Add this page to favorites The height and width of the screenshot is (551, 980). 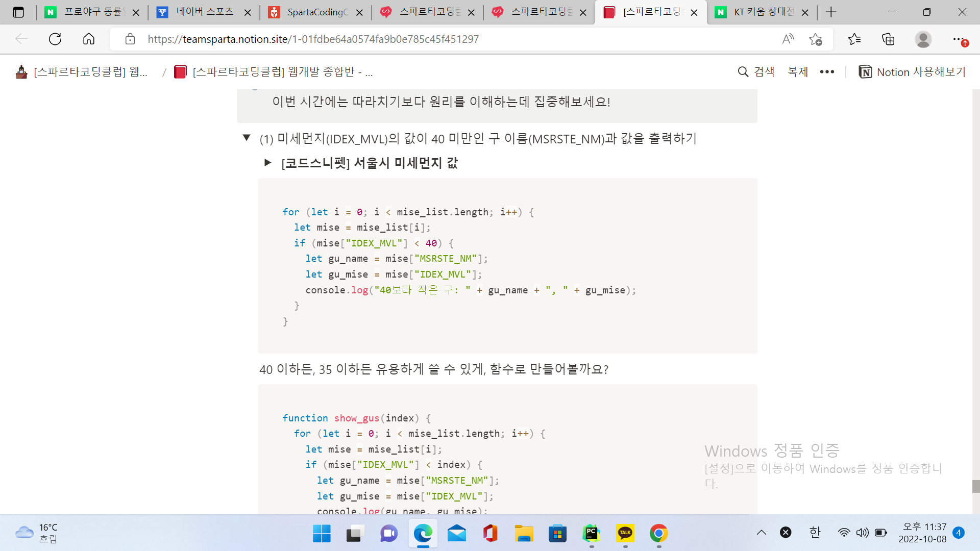816,39
